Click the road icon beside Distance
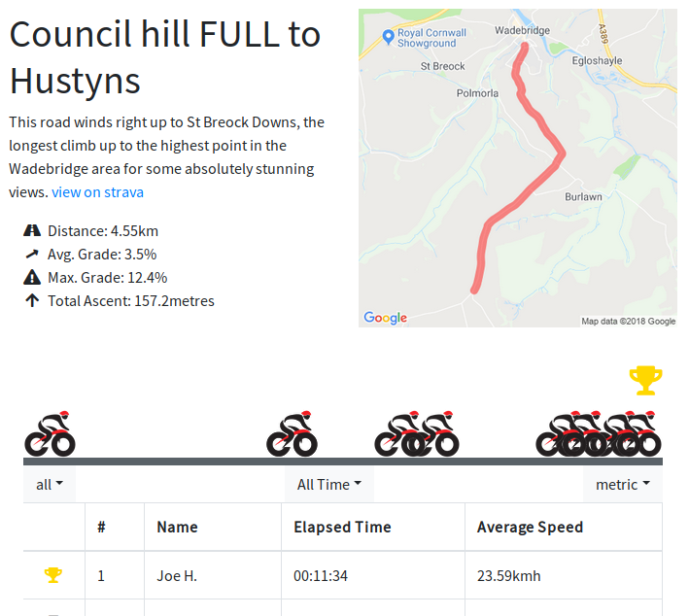 [x=32, y=231]
